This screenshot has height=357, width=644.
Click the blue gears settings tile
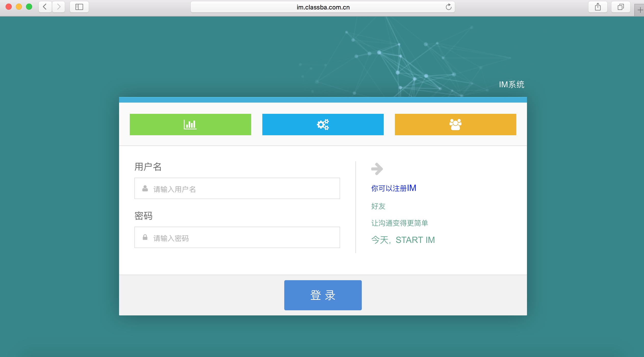[323, 125]
